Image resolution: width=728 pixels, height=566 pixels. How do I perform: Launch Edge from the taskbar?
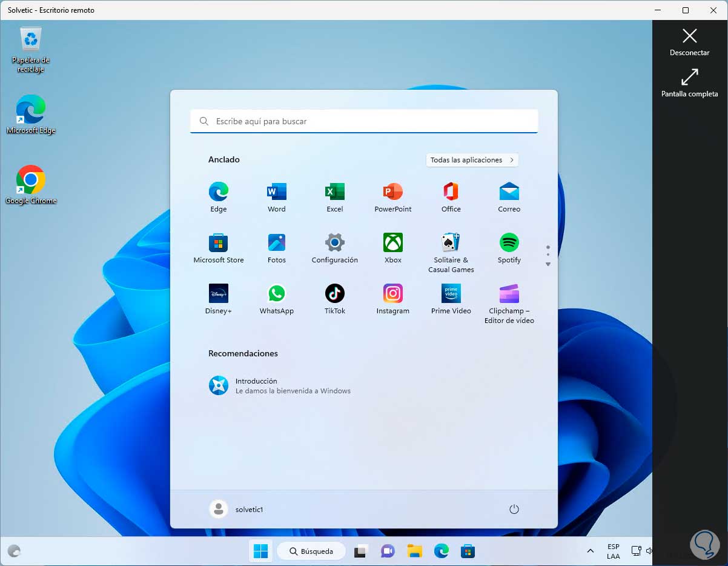(x=441, y=551)
